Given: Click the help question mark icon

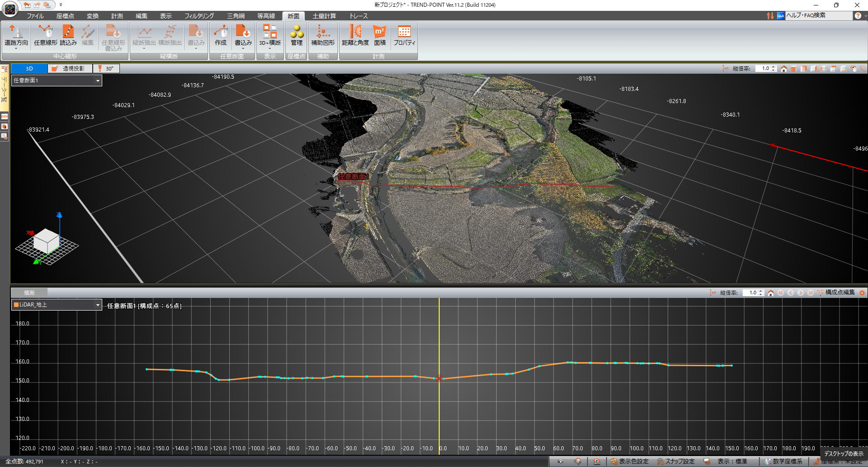Looking at the screenshot, I should tap(858, 16).
